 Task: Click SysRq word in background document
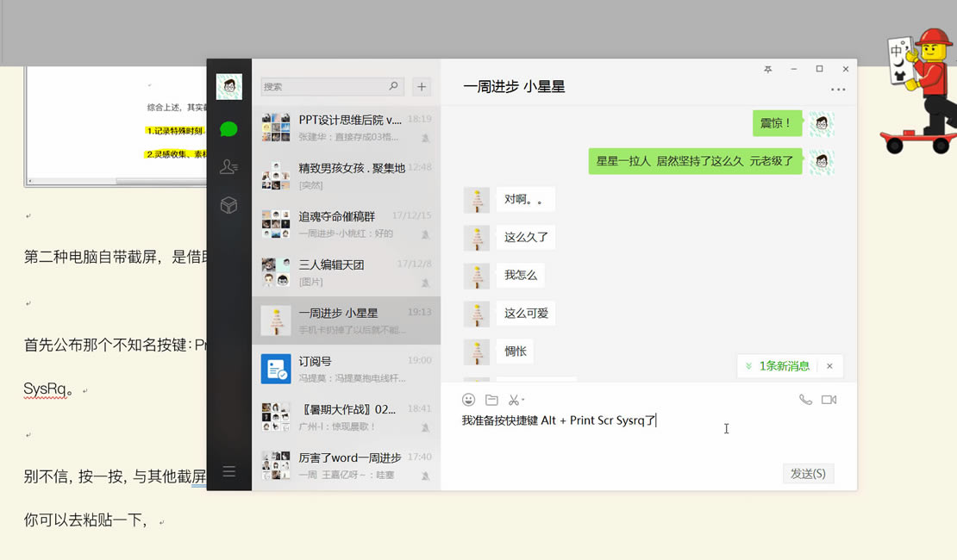click(x=45, y=389)
